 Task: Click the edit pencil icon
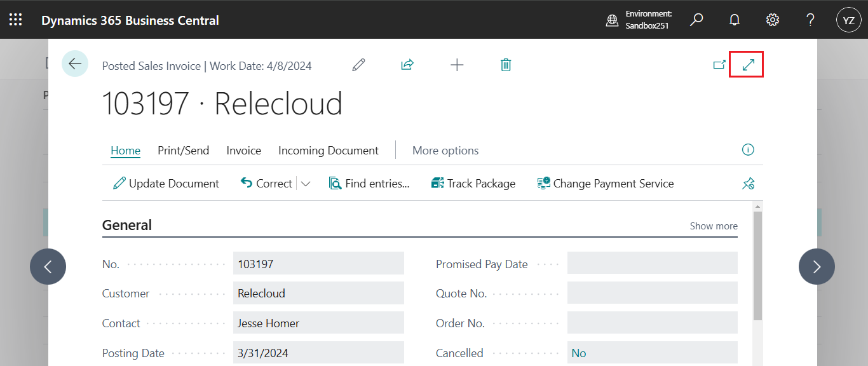(358, 64)
